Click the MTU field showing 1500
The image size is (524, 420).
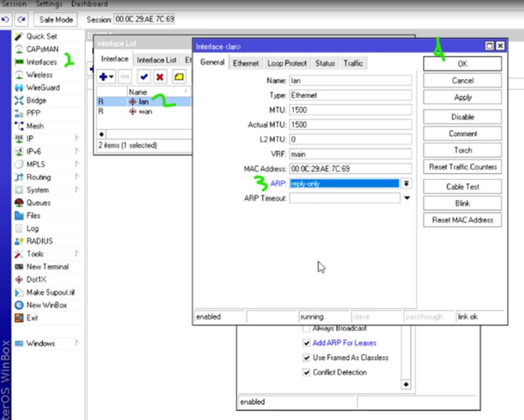pyautogui.click(x=351, y=110)
